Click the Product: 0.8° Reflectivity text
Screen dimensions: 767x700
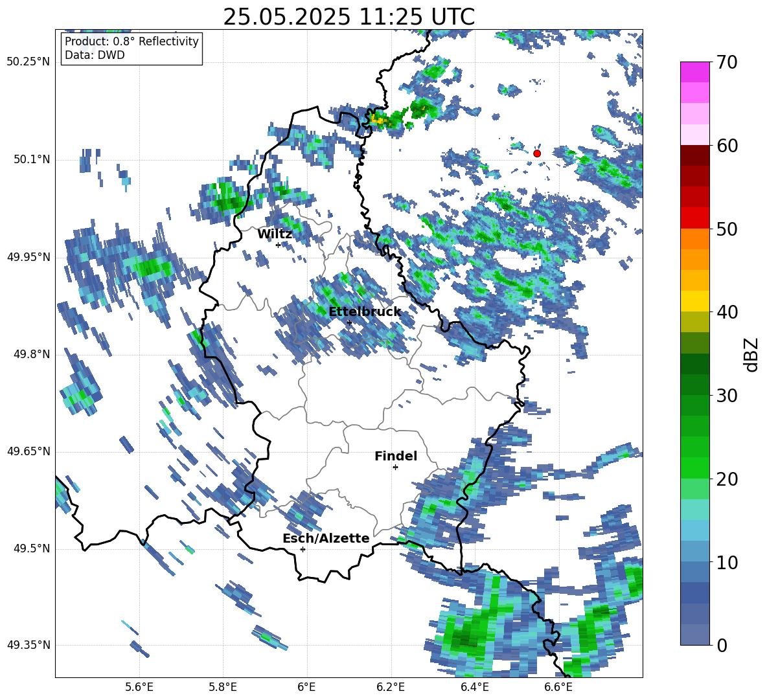pyautogui.click(x=132, y=41)
